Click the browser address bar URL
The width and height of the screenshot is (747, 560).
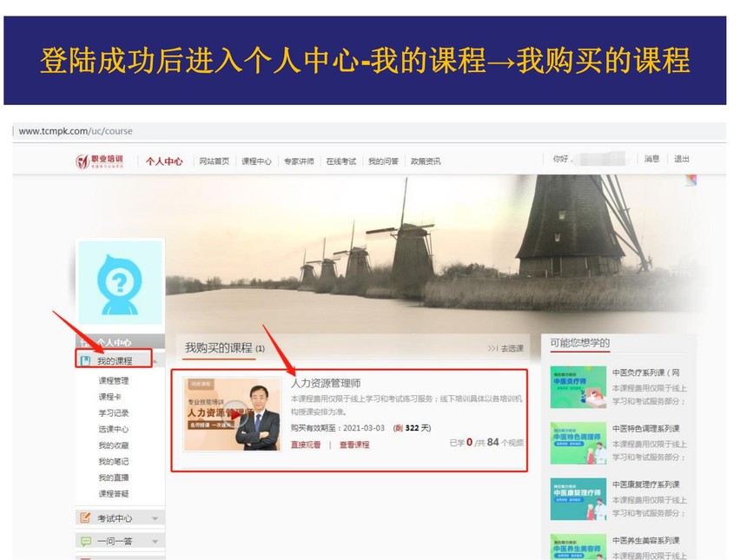[x=76, y=131]
